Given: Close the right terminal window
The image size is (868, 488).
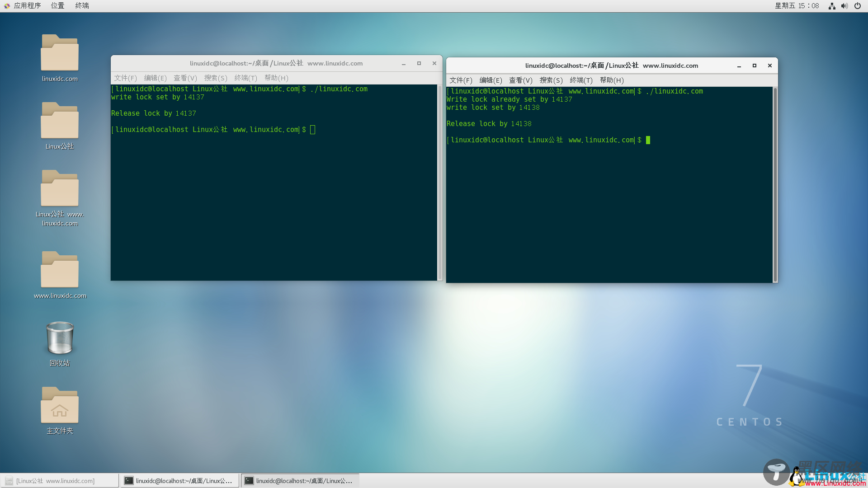Looking at the screenshot, I should point(770,66).
